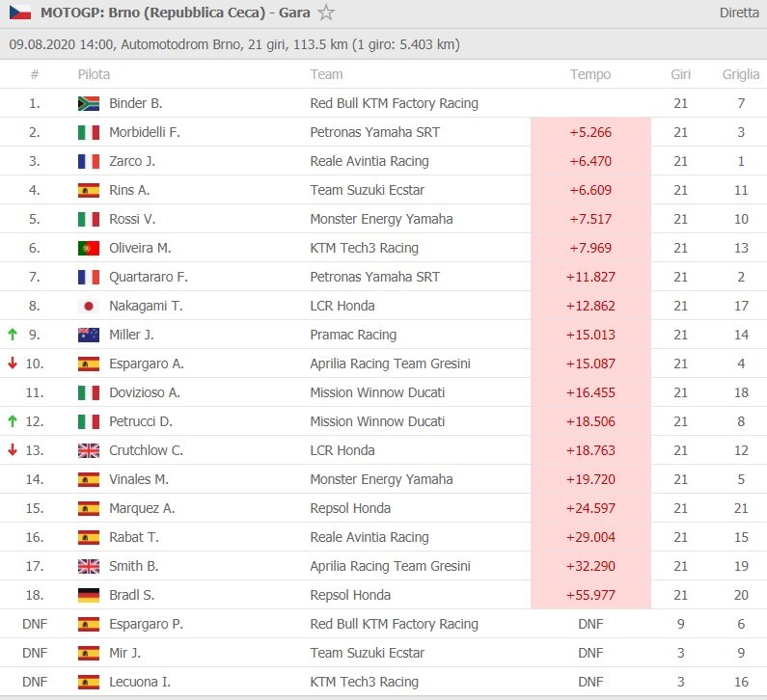Viewport: 767px width, 700px height.
Task: Click the favorite star next to Gara
Action: (x=326, y=13)
